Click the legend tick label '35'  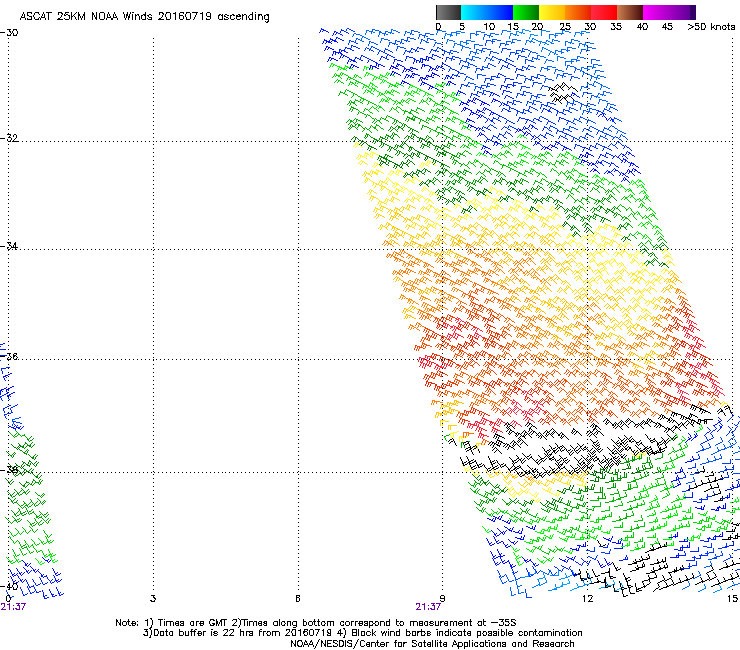[616, 27]
